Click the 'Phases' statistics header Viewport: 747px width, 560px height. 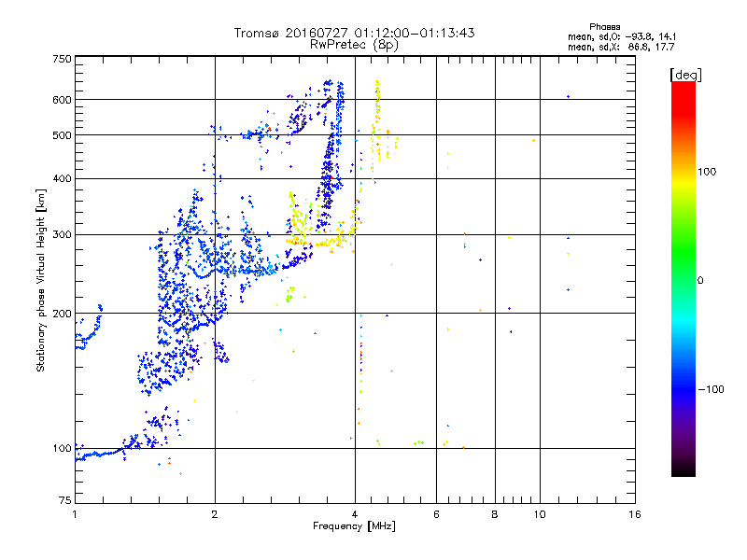pyautogui.click(x=604, y=27)
